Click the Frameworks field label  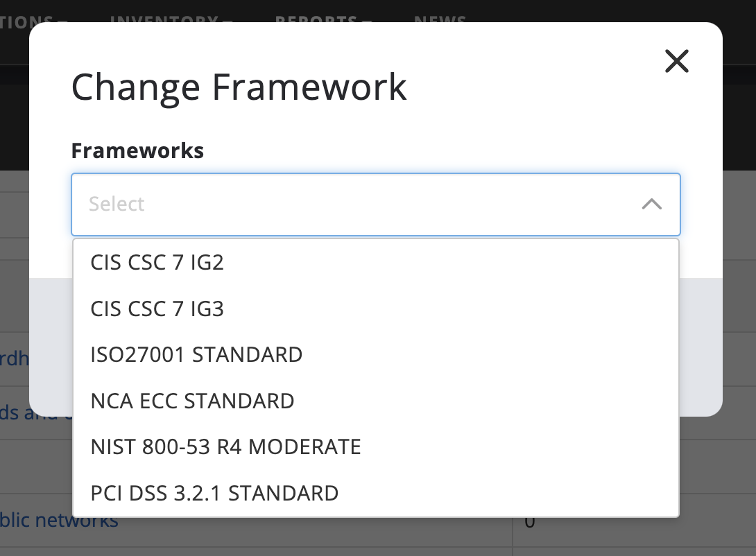tap(137, 150)
